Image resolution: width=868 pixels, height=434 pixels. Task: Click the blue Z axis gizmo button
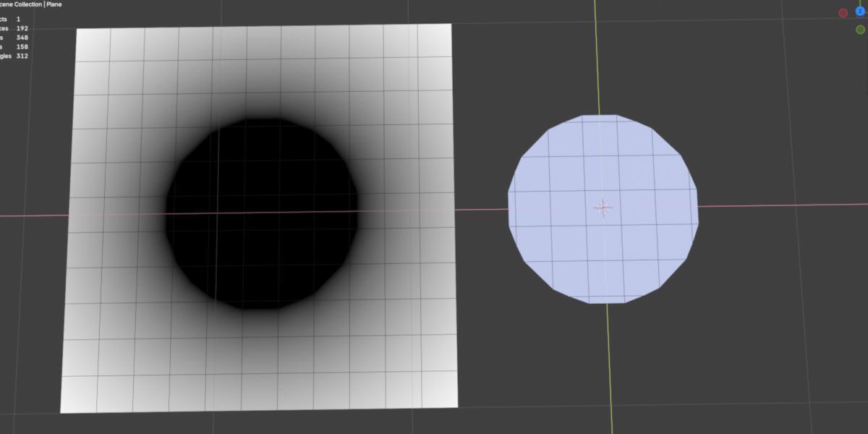860,11
